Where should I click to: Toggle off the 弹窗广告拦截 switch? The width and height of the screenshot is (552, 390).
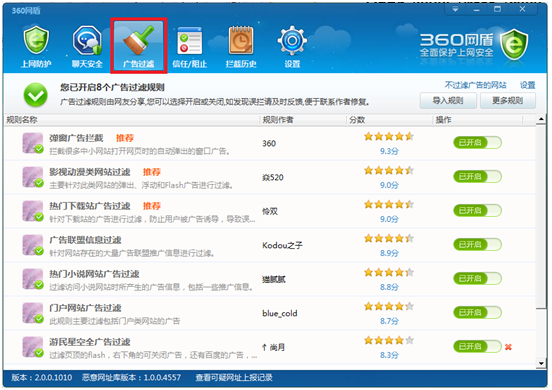(x=477, y=143)
